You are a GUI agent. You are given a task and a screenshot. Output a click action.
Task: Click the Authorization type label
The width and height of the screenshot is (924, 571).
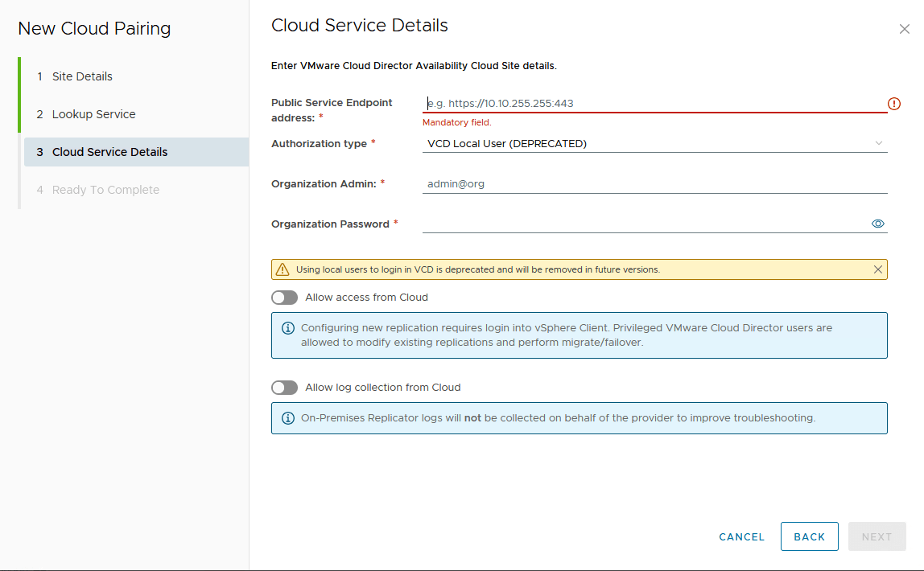pyautogui.click(x=319, y=144)
